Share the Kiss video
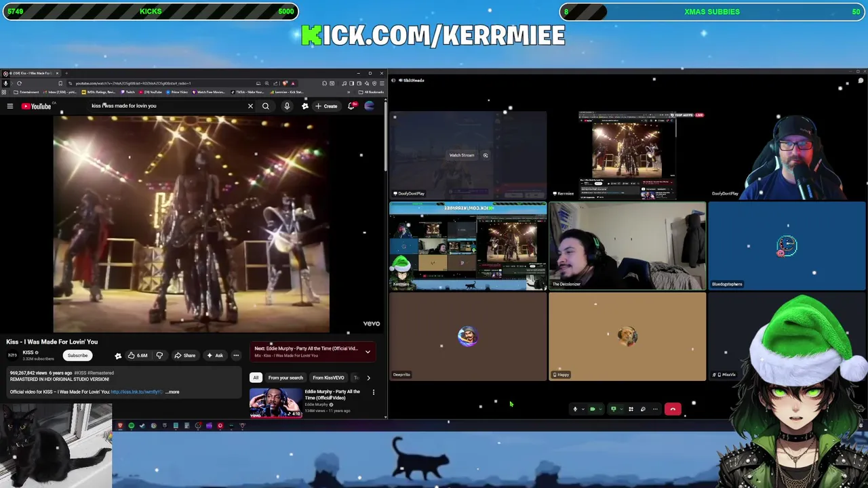 click(x=184, y=355)
